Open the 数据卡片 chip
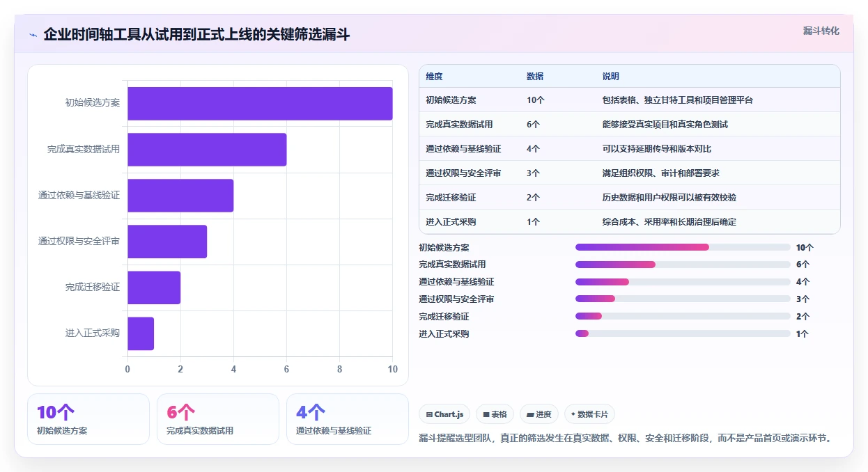868x472 pixels. click(589, 414)
